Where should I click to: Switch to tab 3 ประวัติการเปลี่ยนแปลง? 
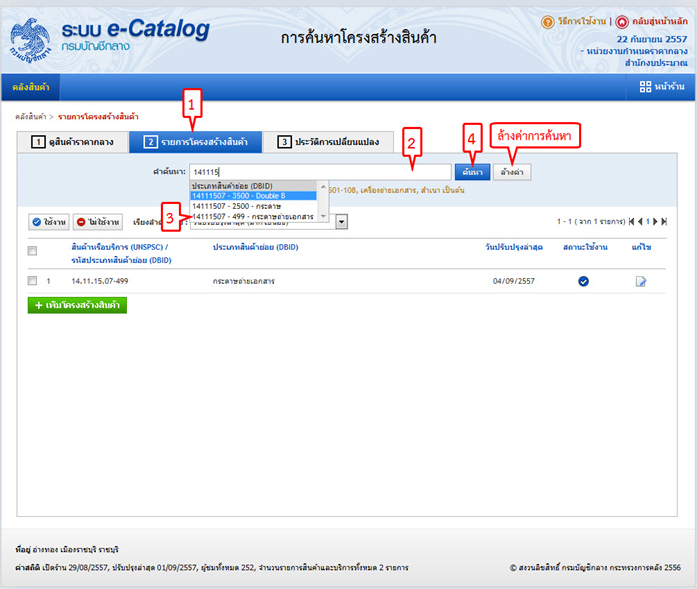point(328,142)
